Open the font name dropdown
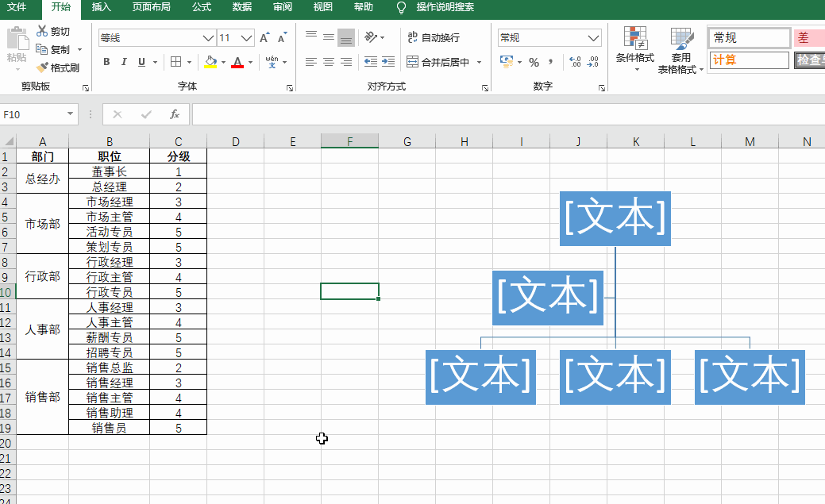 (x=208, y=37)
